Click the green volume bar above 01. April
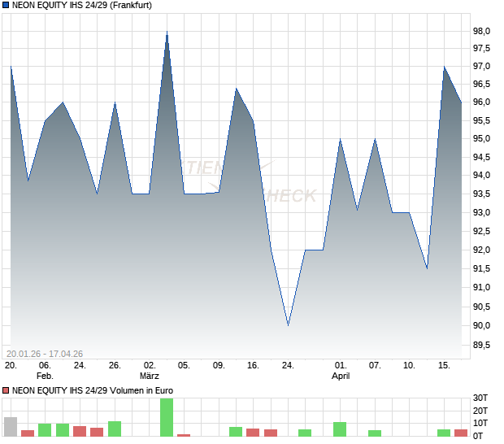 point(340,429)
